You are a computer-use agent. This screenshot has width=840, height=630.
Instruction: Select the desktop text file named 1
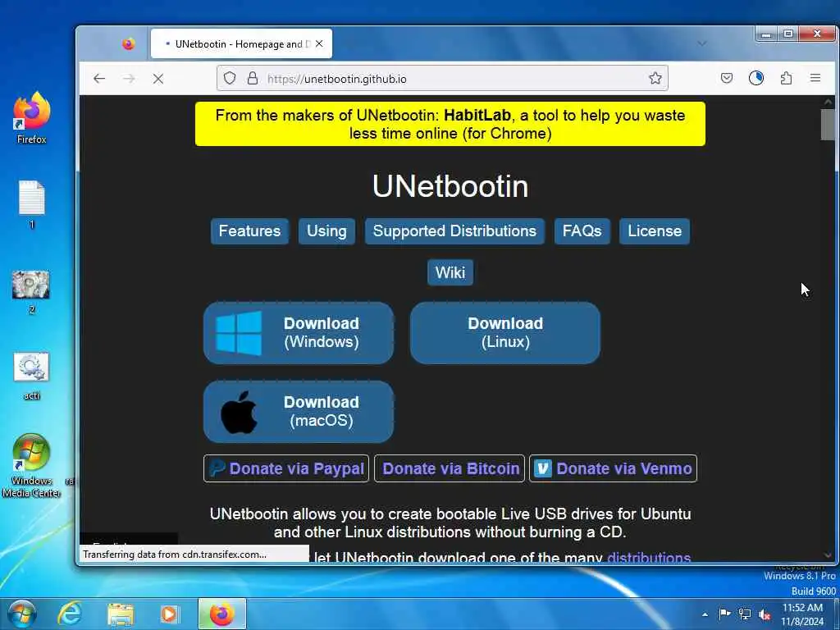point(32,204)
